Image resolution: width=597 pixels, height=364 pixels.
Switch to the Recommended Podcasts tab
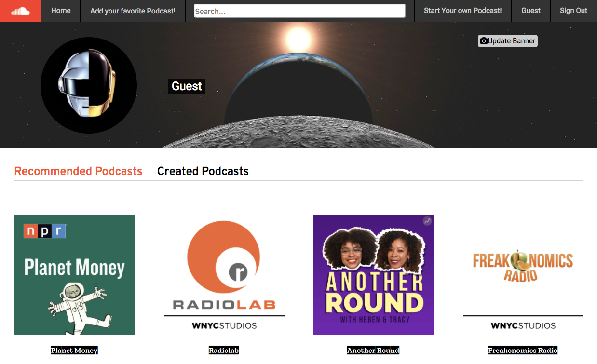pos(78,171)
